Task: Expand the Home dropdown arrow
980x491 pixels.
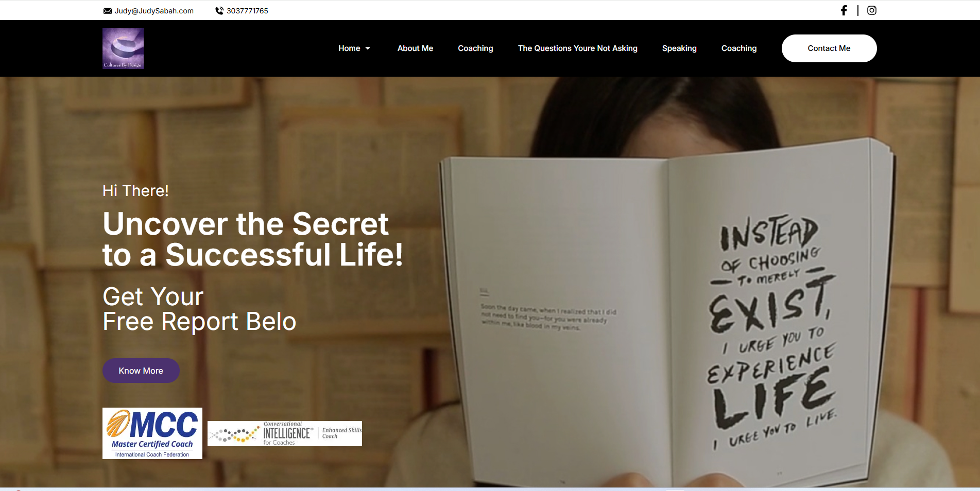Action: [x=368, y=48]
